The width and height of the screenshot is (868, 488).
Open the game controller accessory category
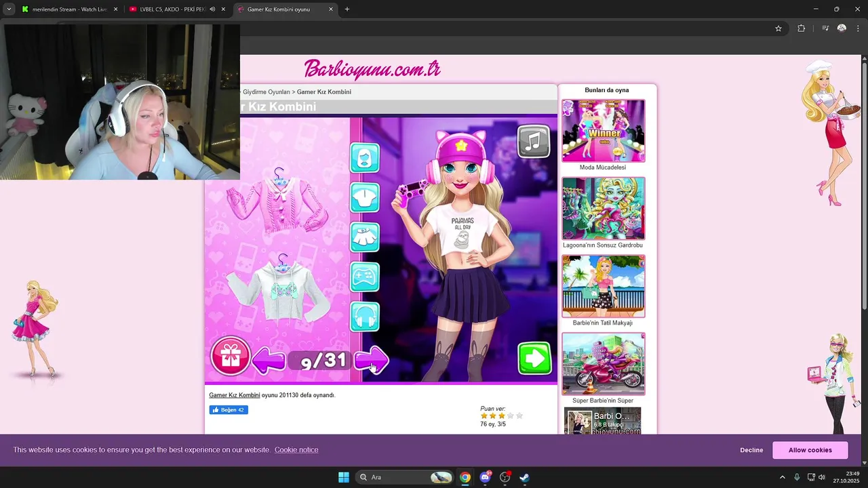365,277
